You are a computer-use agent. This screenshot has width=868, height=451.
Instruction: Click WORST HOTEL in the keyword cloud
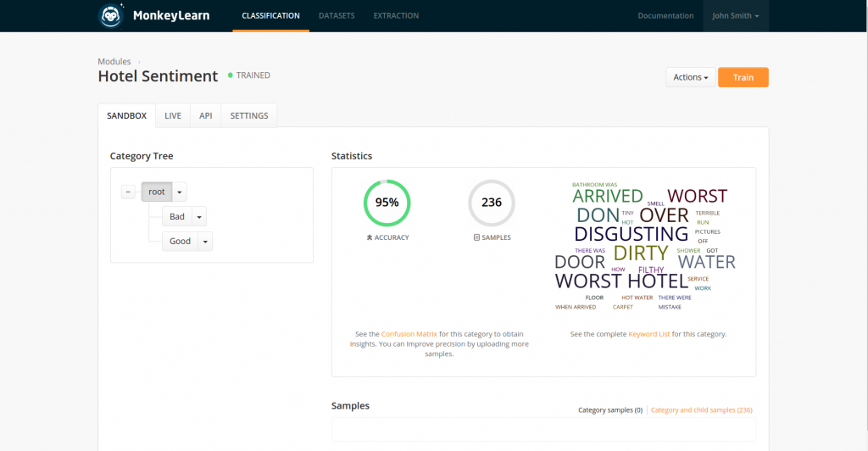[x=621, y=281]
